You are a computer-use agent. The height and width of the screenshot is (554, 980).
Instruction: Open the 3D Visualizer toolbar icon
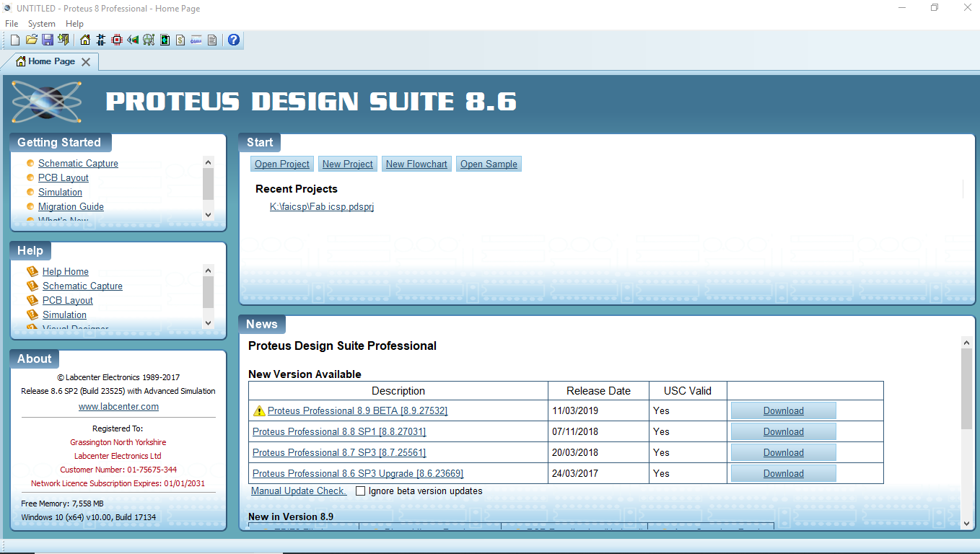point(133,40)
